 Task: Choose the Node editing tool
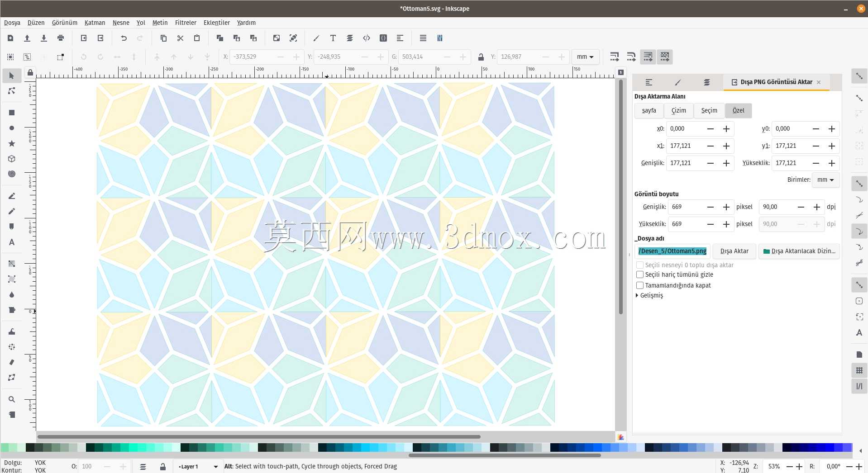pos(12,91)
